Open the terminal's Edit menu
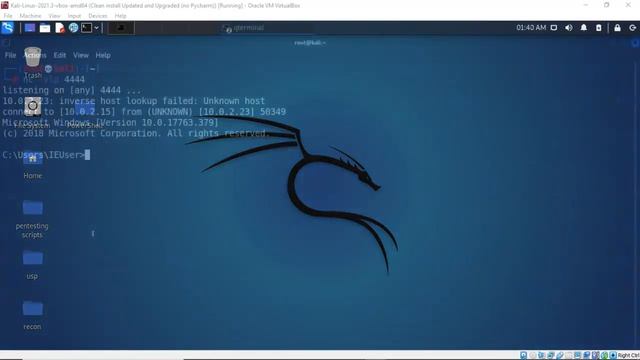This screenshot has width=640, height=360. (x=60, y=55)
